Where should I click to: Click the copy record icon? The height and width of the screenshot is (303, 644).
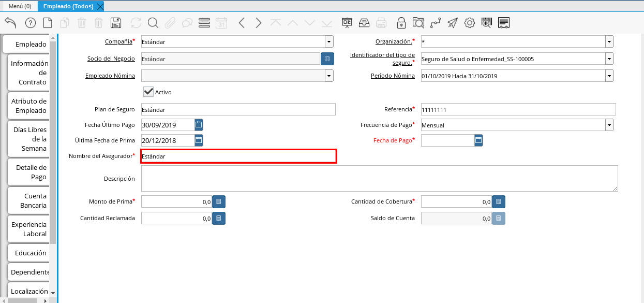65,23
